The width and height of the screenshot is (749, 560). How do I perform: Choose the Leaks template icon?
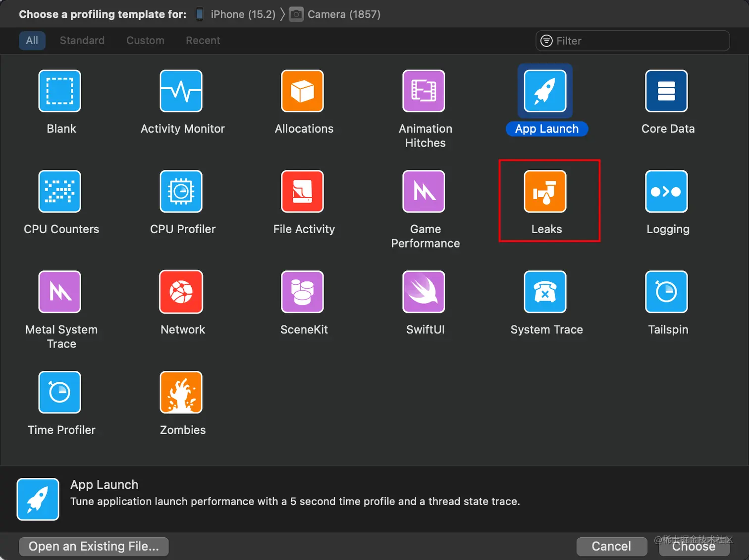tap(545, 192)
